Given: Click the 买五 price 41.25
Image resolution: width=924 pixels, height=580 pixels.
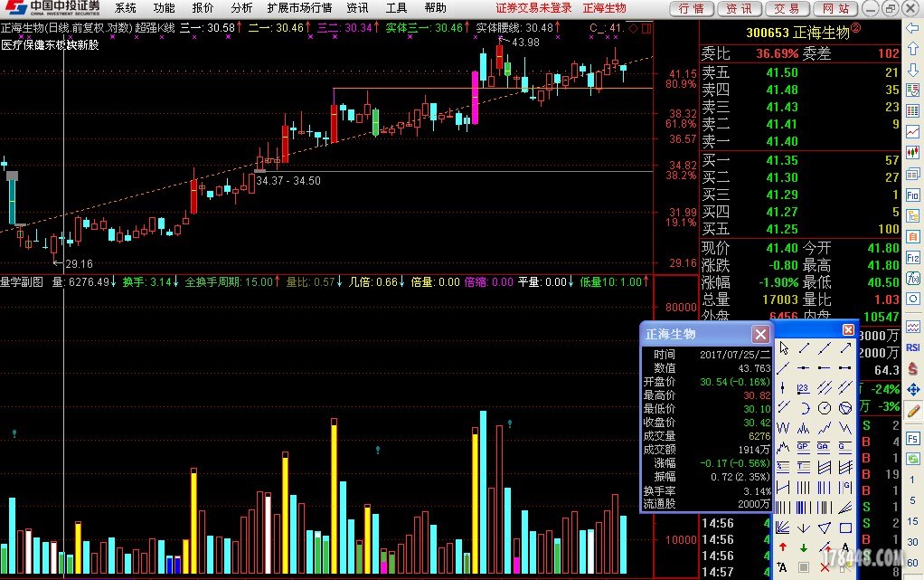Looking at the screenshot, I should [782, 229].
